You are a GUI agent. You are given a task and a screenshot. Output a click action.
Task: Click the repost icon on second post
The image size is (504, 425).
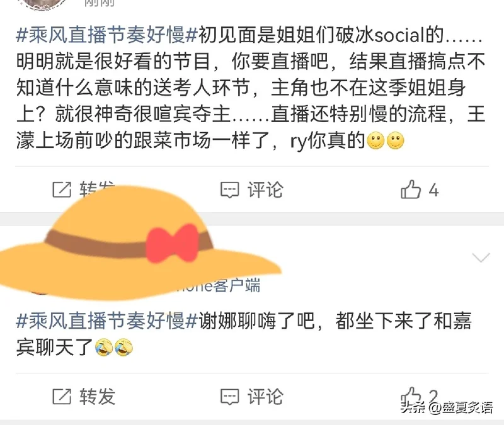point(62,397)
